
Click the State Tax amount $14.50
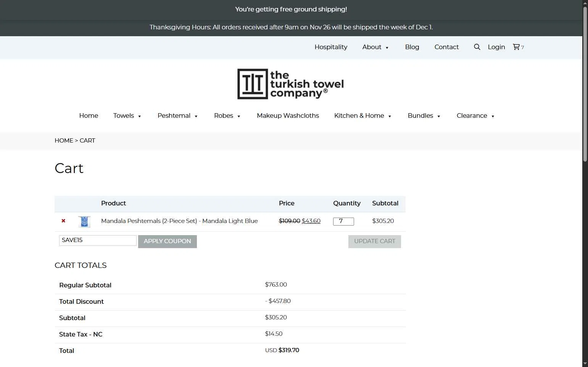click(x=274, y=333)
